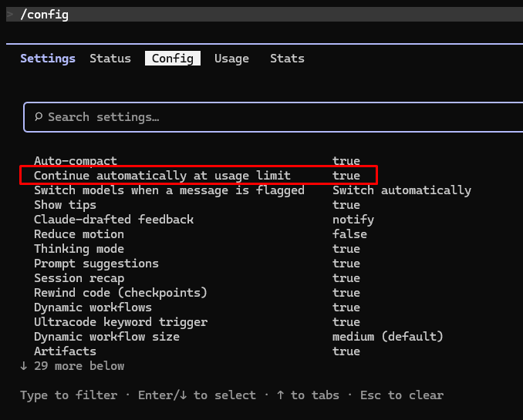Select the Config tab
The height and width of the screenshot is (420, 523).
click(x=173, y=59)
